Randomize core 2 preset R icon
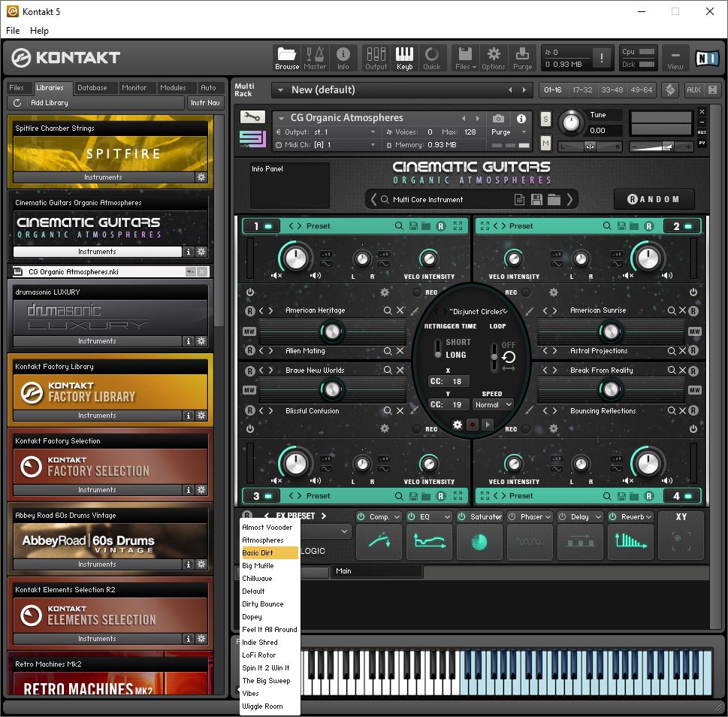Screen dimensions: 728x717 (x=648, y=226)
